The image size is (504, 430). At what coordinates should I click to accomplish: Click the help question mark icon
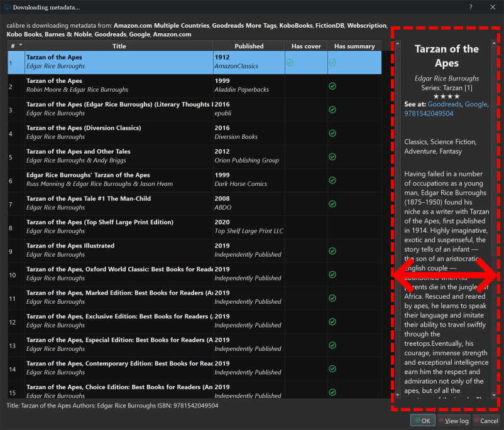(x=471, y=7)
